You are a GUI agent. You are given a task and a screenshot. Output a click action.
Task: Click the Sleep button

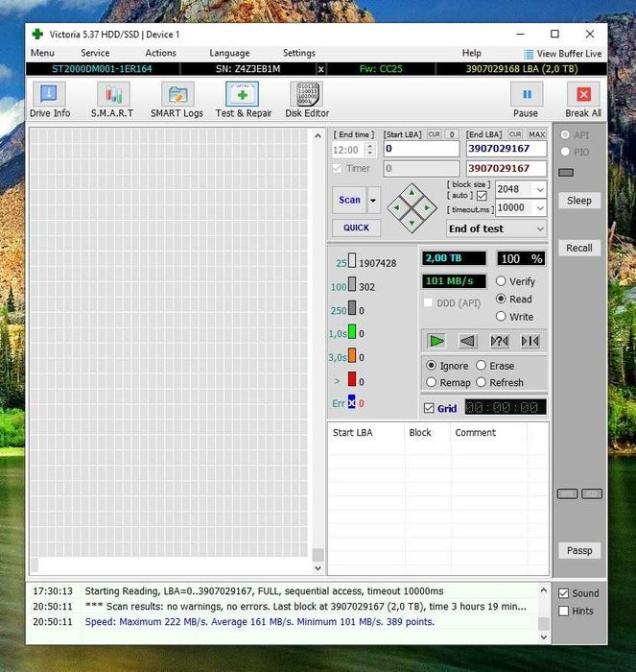click(x=579, y=201)
